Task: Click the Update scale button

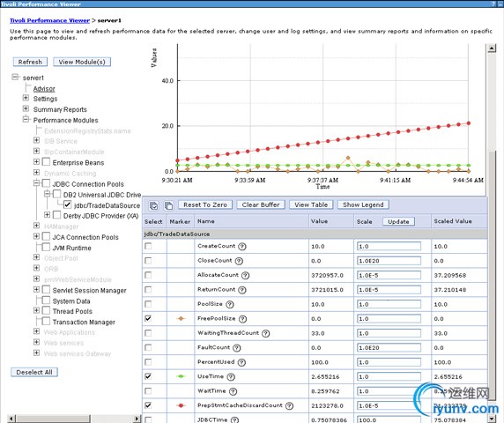Action: point(398,221)
